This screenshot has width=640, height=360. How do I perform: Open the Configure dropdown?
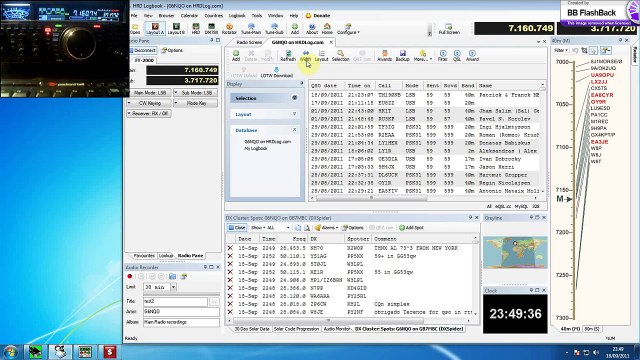click(x=347, y=29)
